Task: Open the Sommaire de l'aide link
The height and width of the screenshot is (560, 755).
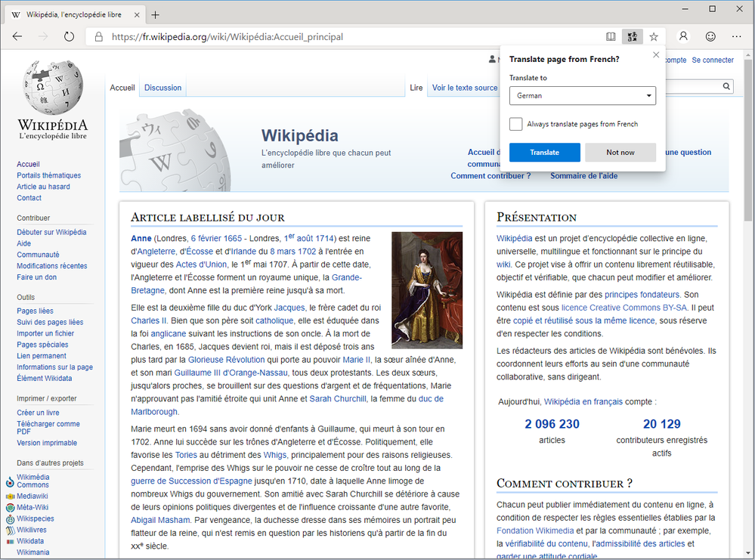Action: coord(584,176)
